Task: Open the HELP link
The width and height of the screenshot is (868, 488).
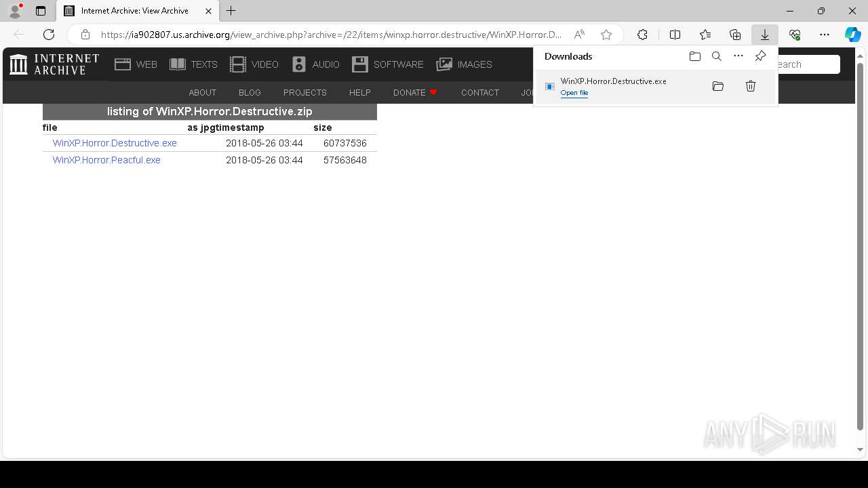Action: pos(359,92)
